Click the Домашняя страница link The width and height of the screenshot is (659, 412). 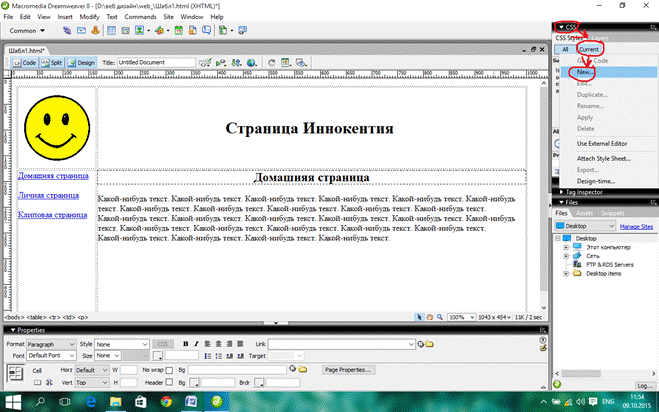click(x=53, y=176)
